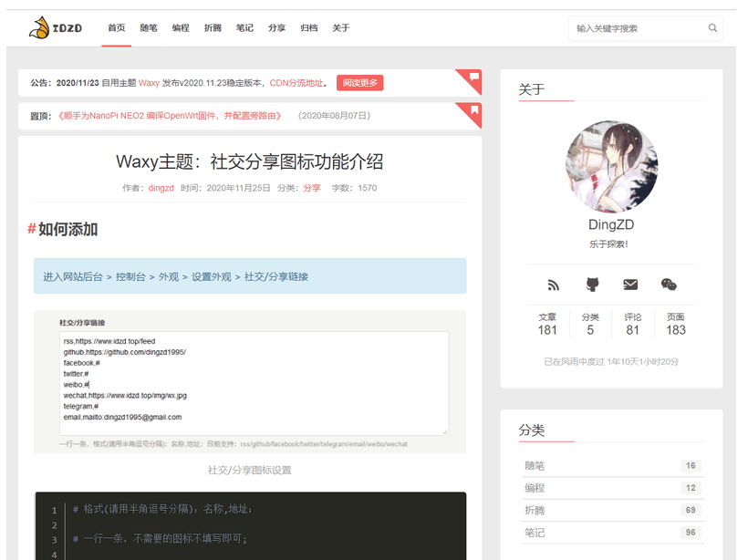Click the 评论 81 stat

(632, 324)
